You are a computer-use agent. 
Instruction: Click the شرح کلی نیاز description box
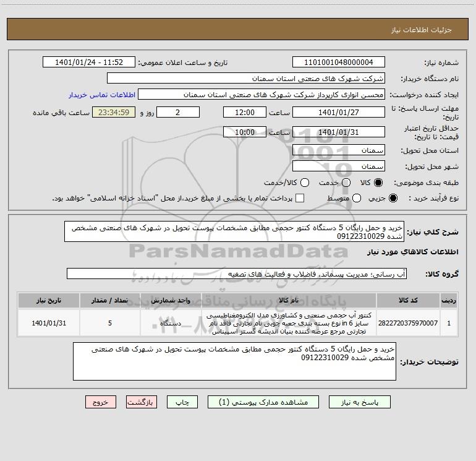[234, 231]
